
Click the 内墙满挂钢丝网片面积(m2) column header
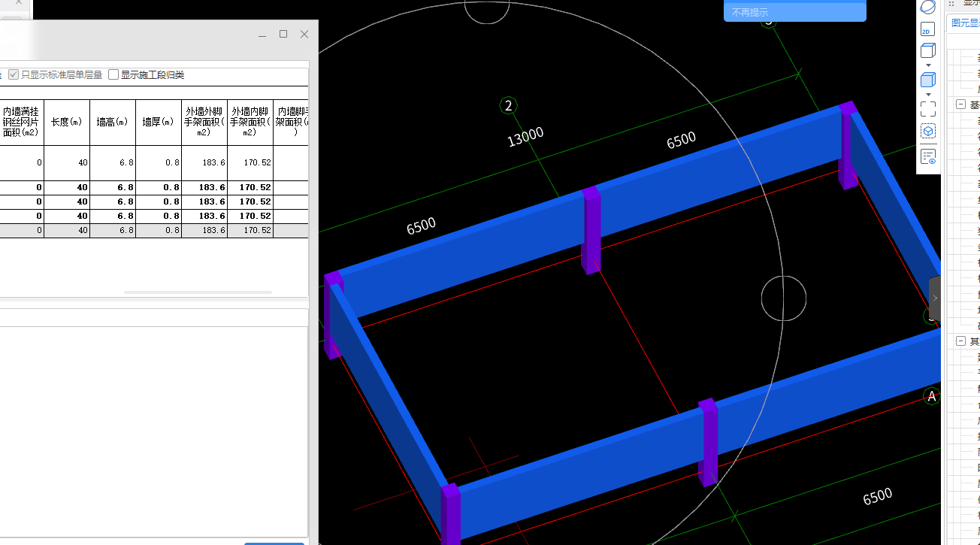tap(21, 122)
